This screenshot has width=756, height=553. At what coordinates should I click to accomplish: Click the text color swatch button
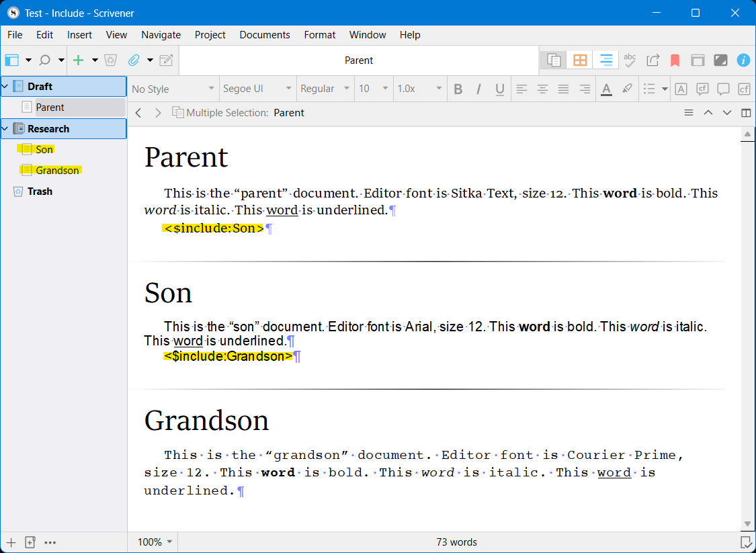click(x=606, y=89)
